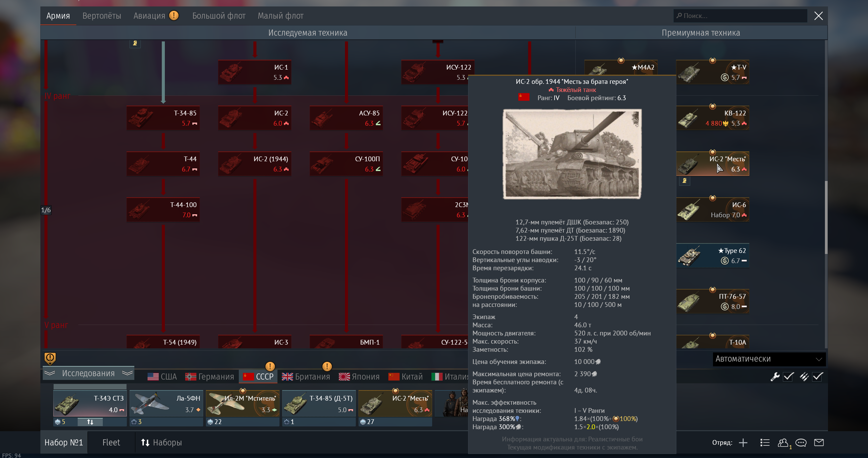Image resolution: width=868 pixels, height=458 pixels.
Task: Switch to the Малый флот tab
Action: (x=281, y=16)
